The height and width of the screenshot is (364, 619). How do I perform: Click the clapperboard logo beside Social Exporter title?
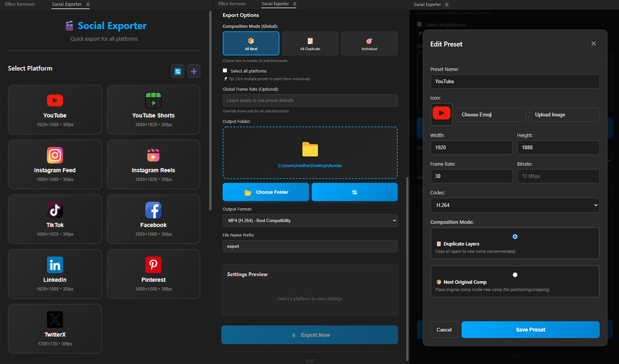click(x=69, y=26)
